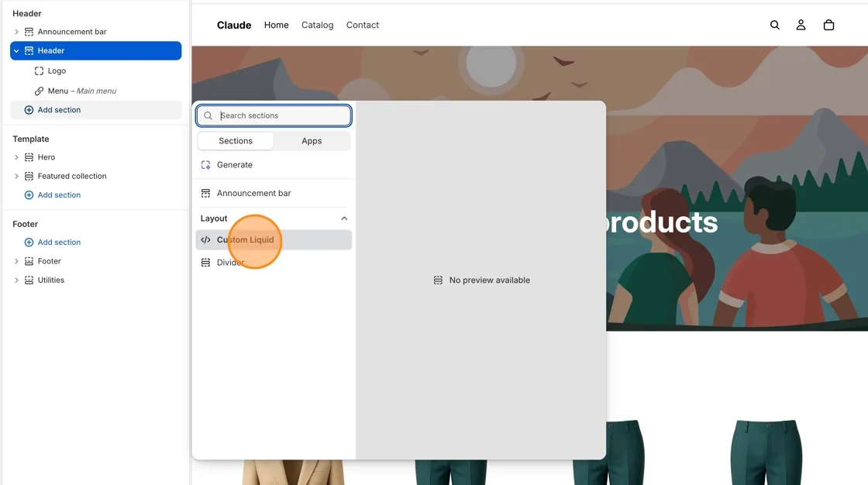Select the Announcement bar row in sidebar
Viewport: 868px width, 485px height.
[96, 32]
